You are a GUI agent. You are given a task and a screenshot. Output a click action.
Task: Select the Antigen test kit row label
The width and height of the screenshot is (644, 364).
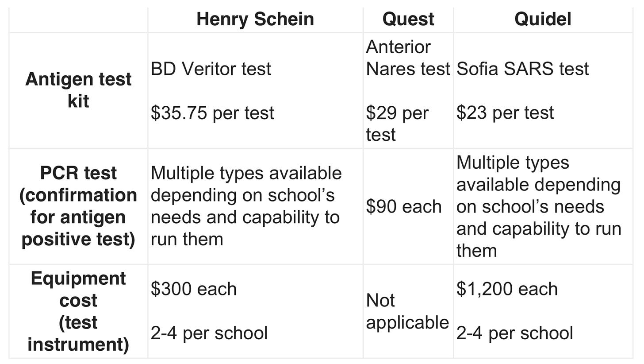click(x=78, y=90)
